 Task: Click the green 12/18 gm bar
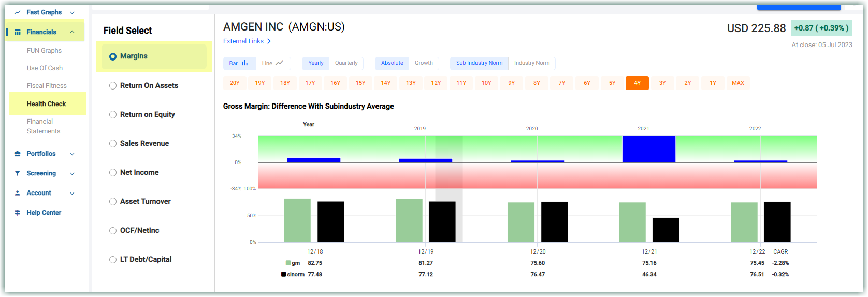click(297, 220)
